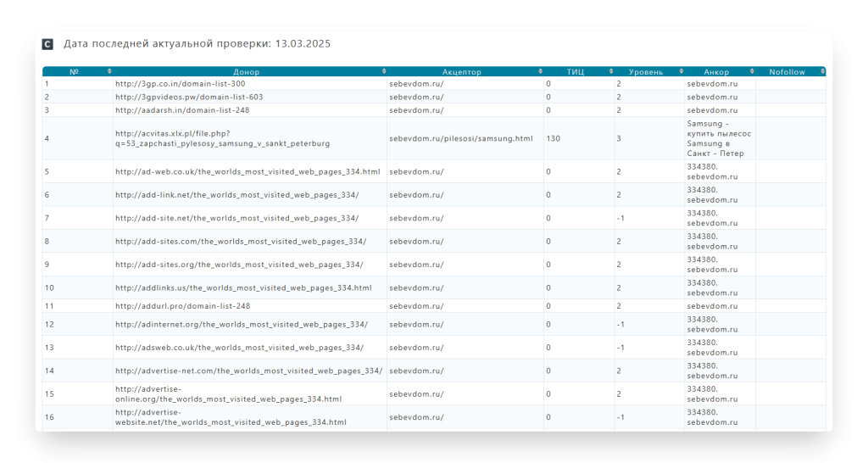The height and width of the screenshot is (463, 868).
Task: Open donor link http://3gp.co.in/domain-list-300
Action: pos(180,84)
